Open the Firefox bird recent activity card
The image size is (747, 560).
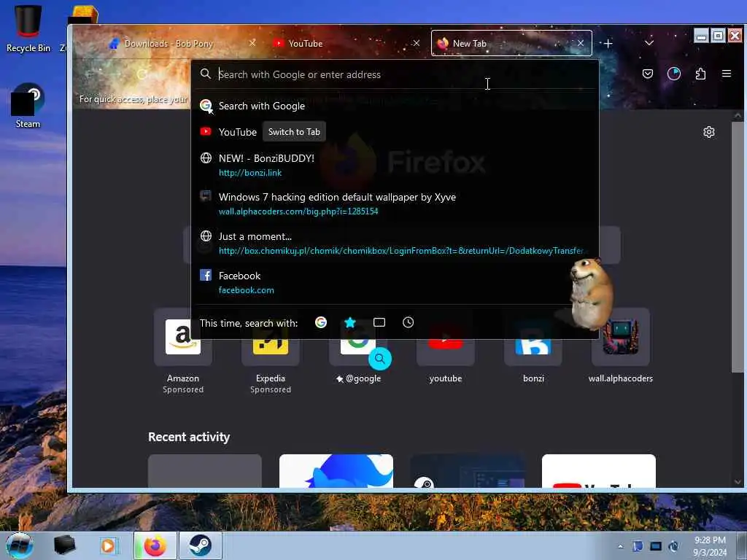point(336,471)
